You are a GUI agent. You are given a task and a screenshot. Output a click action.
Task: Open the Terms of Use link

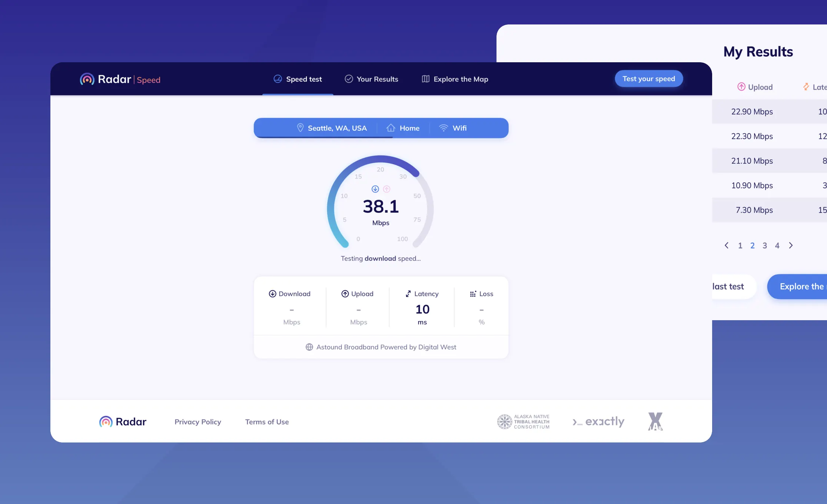point(267,422)
